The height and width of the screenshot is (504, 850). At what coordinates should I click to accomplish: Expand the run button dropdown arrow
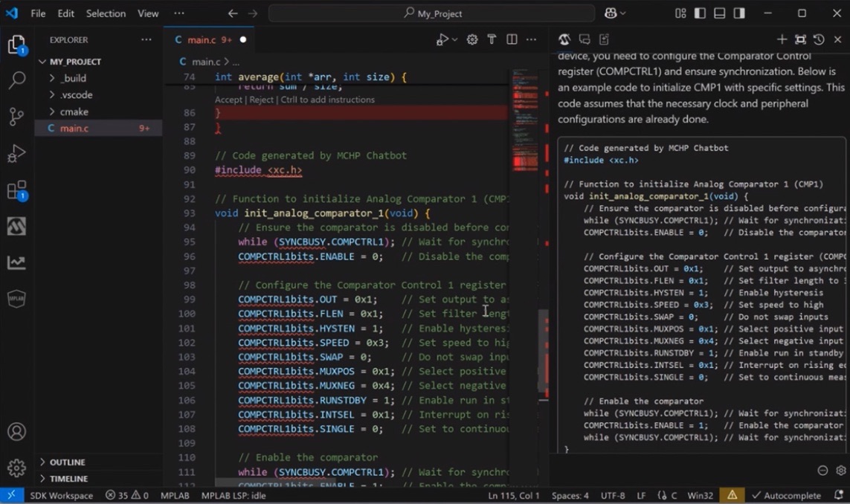453,39
